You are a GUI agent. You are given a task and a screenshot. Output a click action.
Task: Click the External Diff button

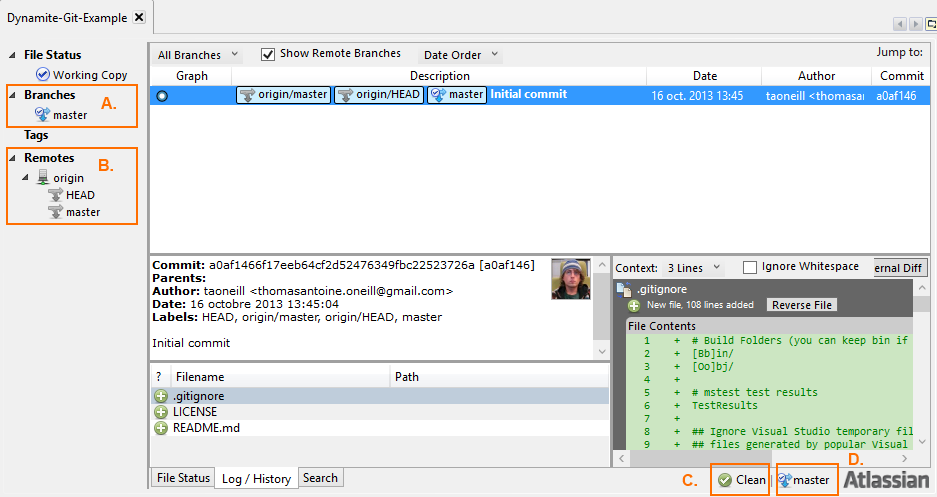coord(899,268)
